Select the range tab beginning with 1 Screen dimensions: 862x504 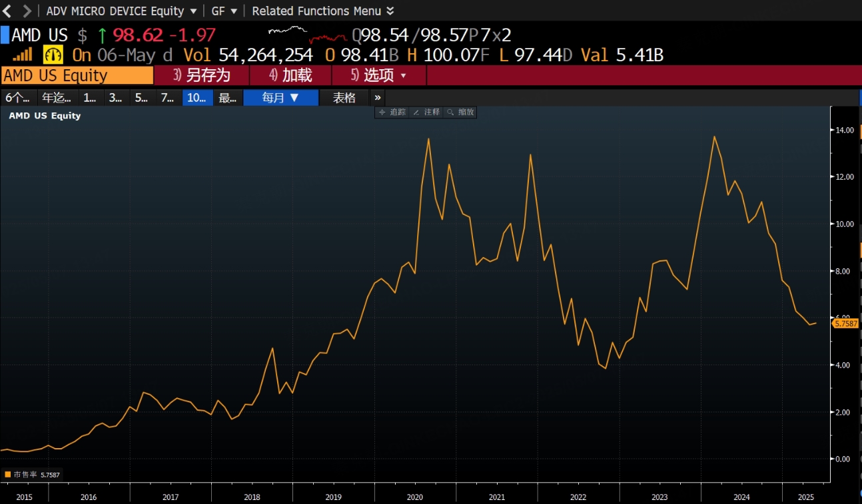pyautogui.click(x=90, y=98)
